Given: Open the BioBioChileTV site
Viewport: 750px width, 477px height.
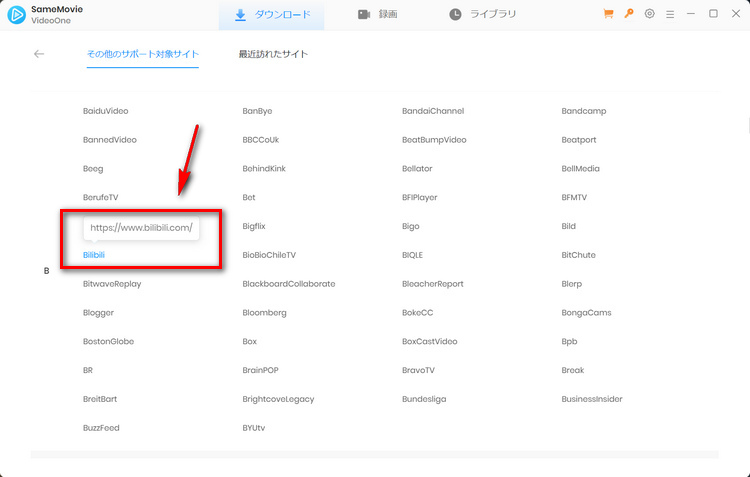Looking at the screenshot, I should tap(269, 255).
